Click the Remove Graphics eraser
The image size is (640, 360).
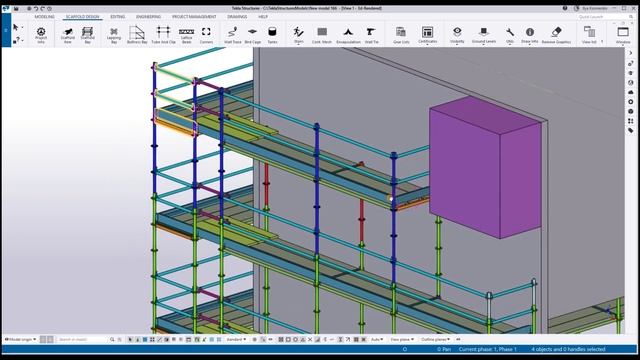tap(556, 35)
